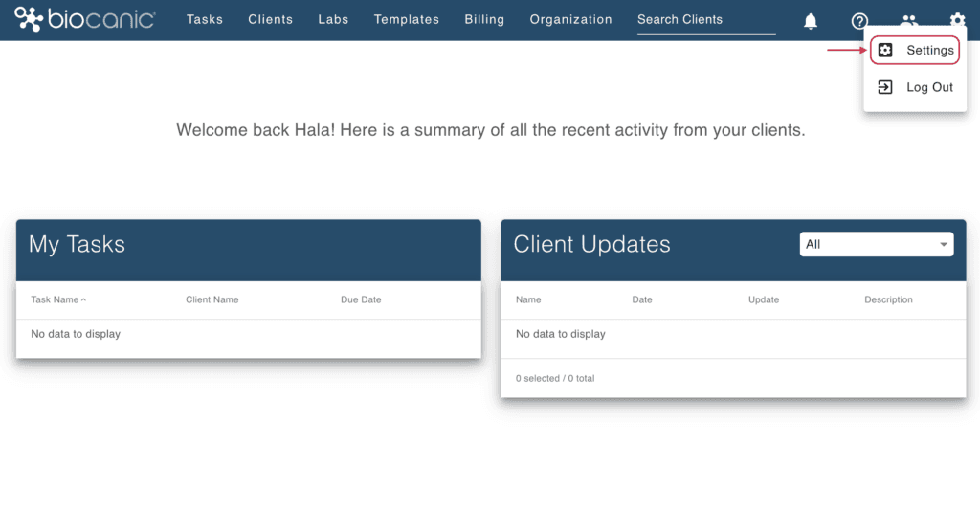Go to Labs section
This screenshot has width=980, height=510.
[333, 19]
